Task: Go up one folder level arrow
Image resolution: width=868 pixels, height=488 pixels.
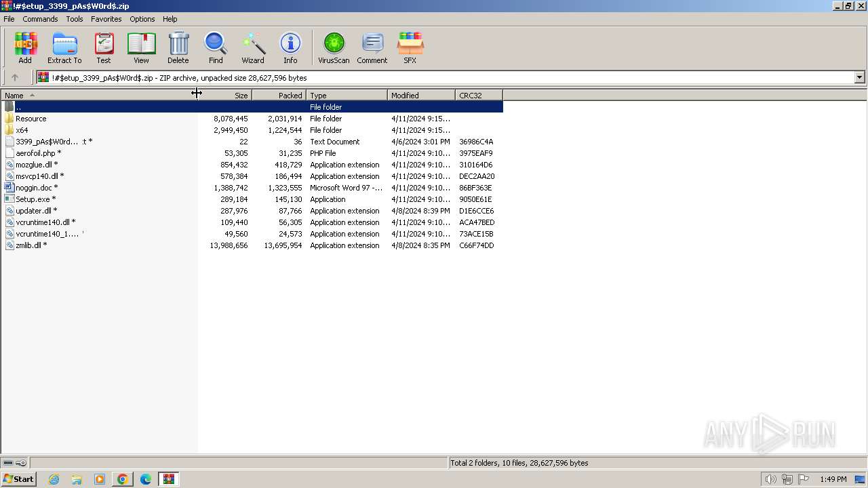Action: point(15,77)
